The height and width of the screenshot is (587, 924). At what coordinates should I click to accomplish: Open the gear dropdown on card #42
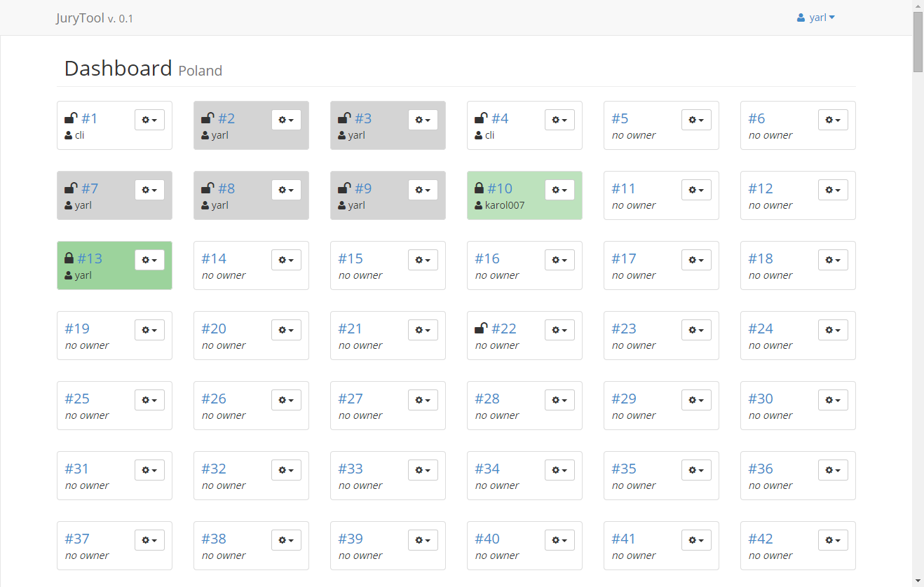click(x=833, y=540)
